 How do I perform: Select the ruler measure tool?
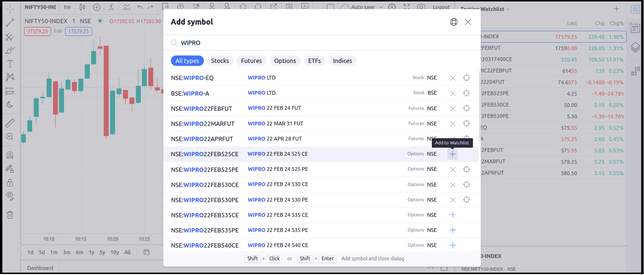coord(10,123)
